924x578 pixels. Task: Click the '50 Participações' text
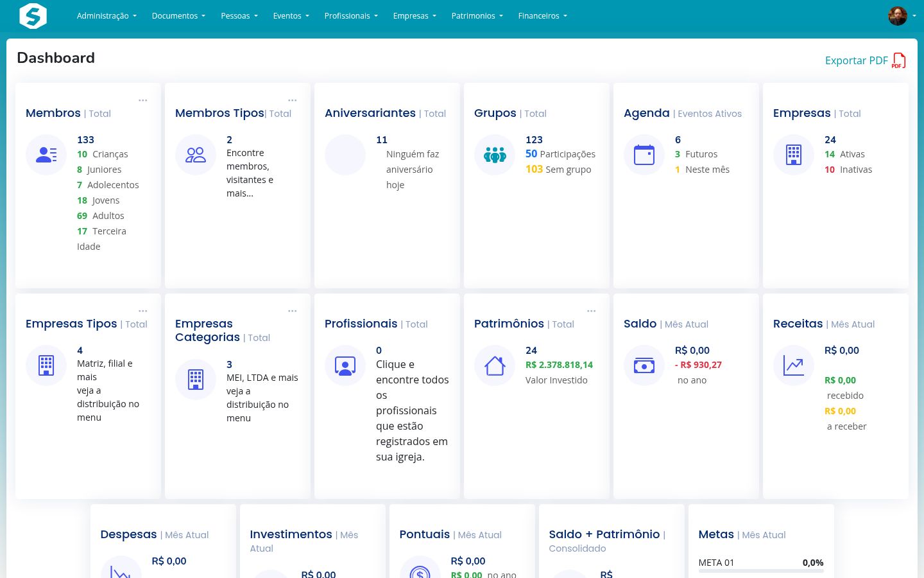560,154
